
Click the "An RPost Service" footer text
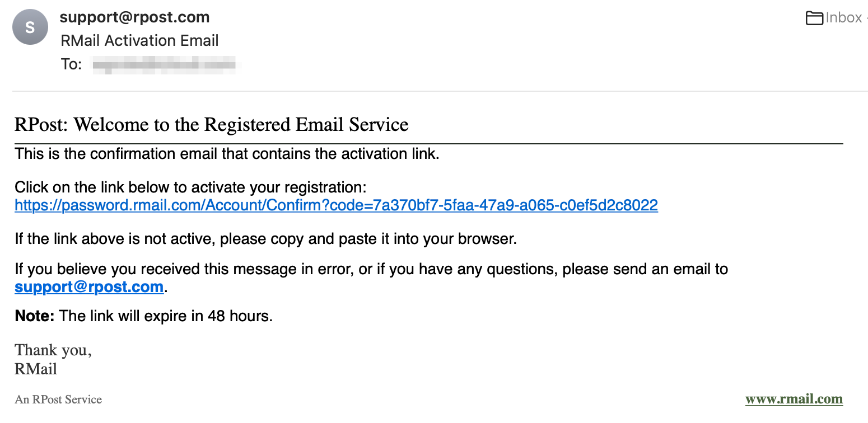(58, 399)
